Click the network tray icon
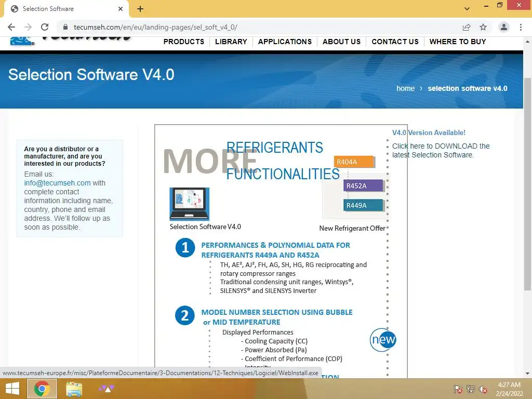The height and width of the screenshot is (399, 532). click(471, 389)
